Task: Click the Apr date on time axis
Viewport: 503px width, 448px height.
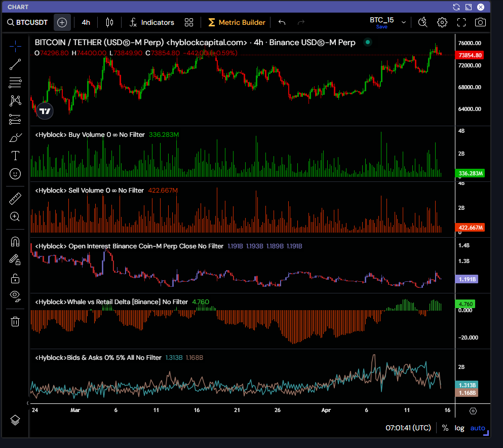Action: coord(326,410)
